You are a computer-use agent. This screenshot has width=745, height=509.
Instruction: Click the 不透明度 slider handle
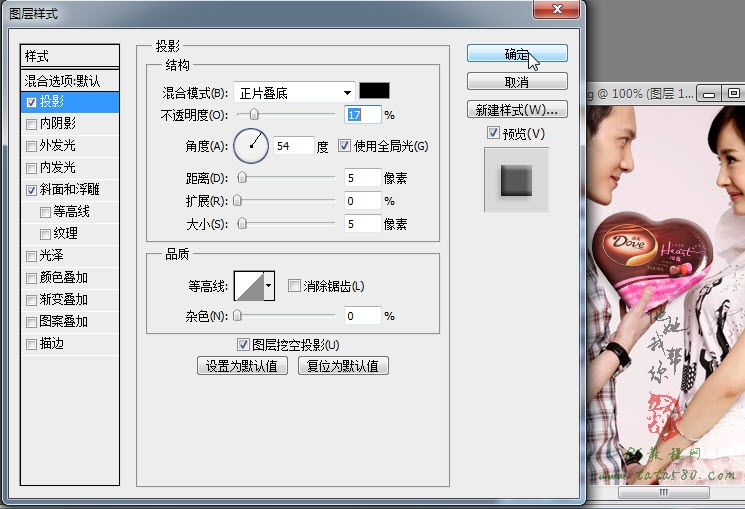tap(254, 114)
